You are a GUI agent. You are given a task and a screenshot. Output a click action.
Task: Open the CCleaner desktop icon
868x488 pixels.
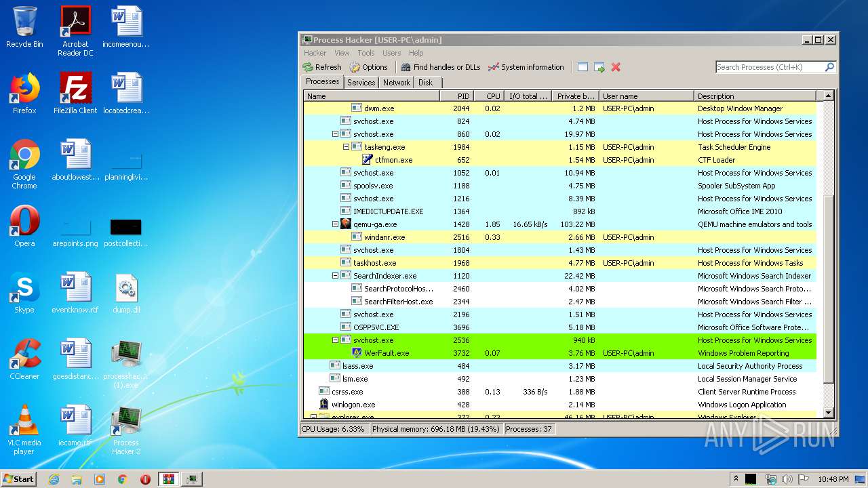coord(24,359)
